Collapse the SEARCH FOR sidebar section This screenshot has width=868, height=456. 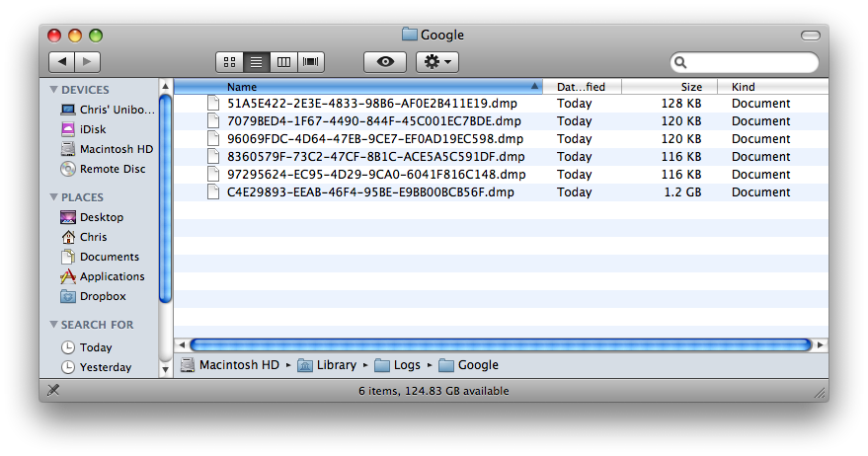(53, 325)
